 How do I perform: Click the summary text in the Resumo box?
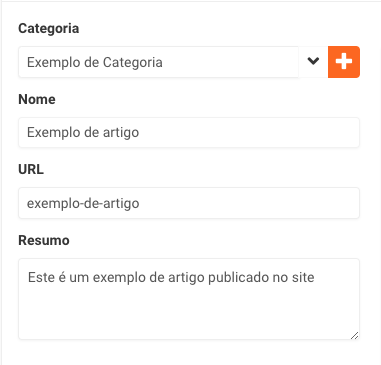tap(171, 277)
